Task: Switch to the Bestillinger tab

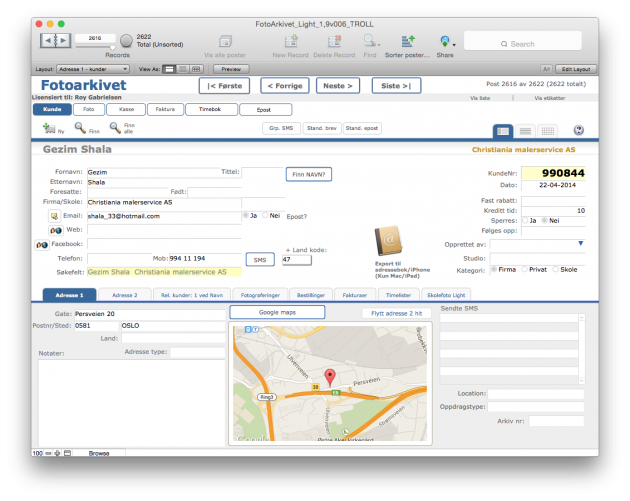Action: point(311,295)
